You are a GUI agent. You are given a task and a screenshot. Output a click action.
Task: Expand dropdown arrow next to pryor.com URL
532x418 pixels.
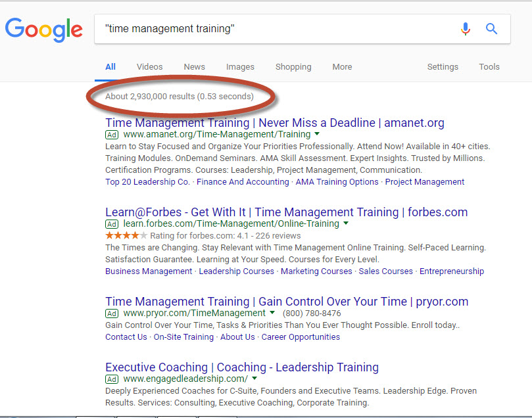[x=272, y=312]
